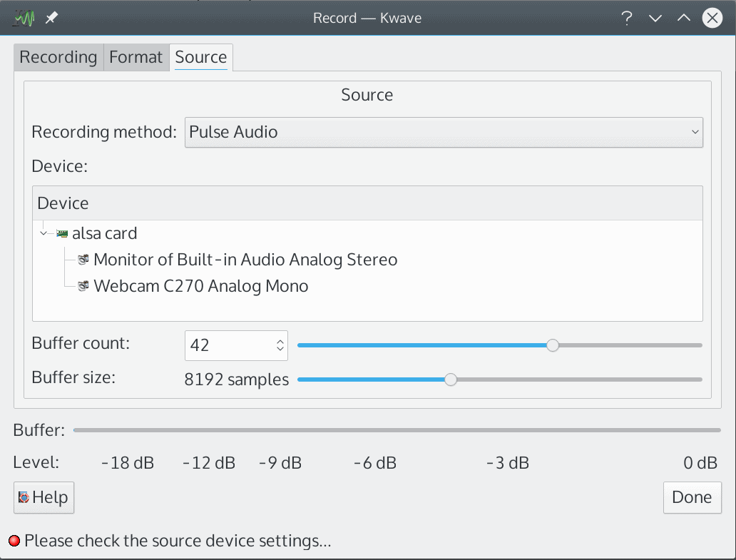
Task: Collapse the alsa card tree node
Action: [x=44, y=233]
